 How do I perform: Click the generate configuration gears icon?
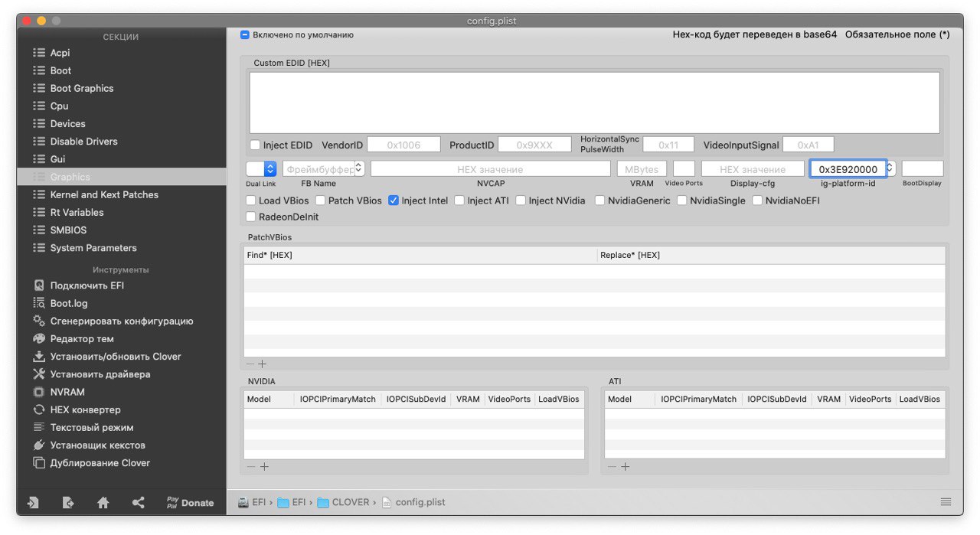click(39, 321)
